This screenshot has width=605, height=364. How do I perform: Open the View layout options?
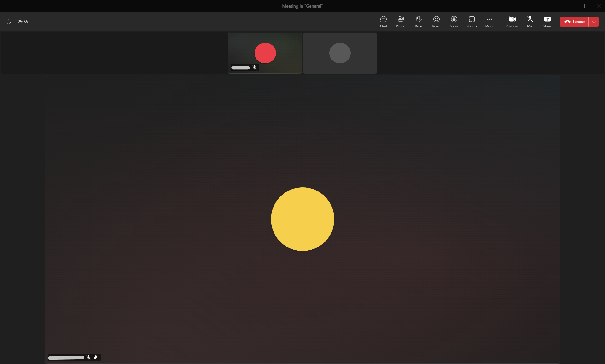454,22
